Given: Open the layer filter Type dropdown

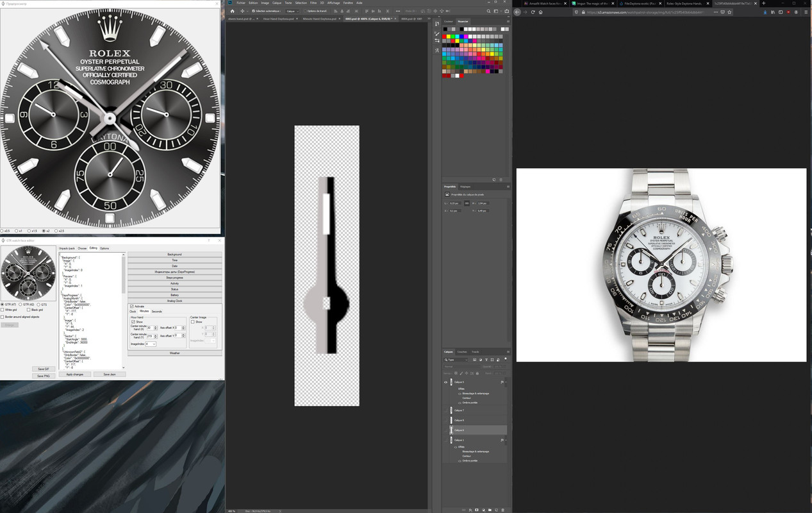Looking at the screenshot, I should point(456,360).
